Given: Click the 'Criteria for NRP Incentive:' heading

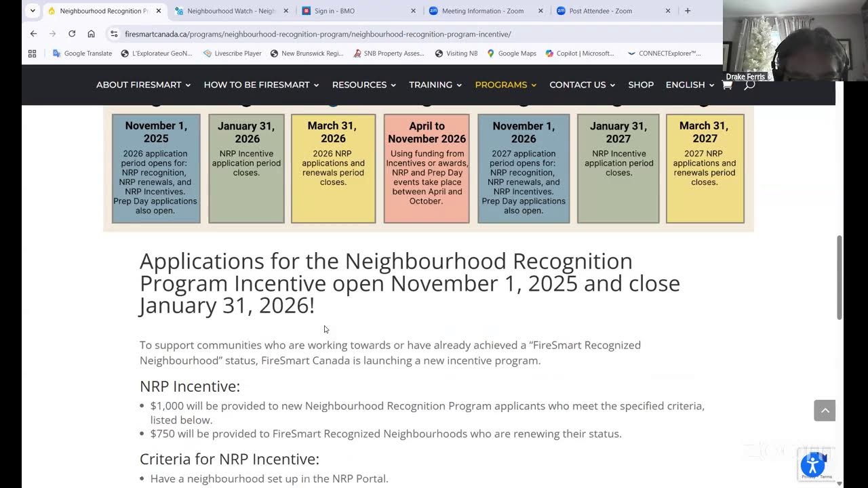Looking at the screenshot, I should tap(229, 460).
